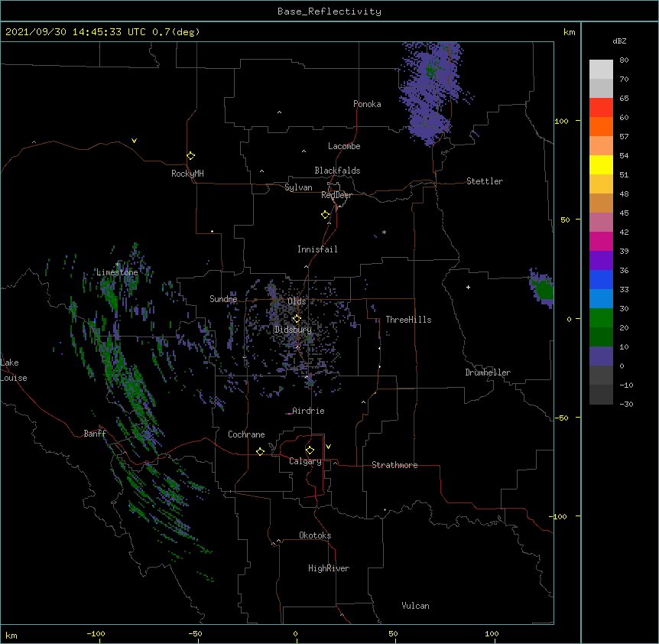The image size is (659, 644).
Task: Select the Innisfail label
Action: [x=317, y=249]
